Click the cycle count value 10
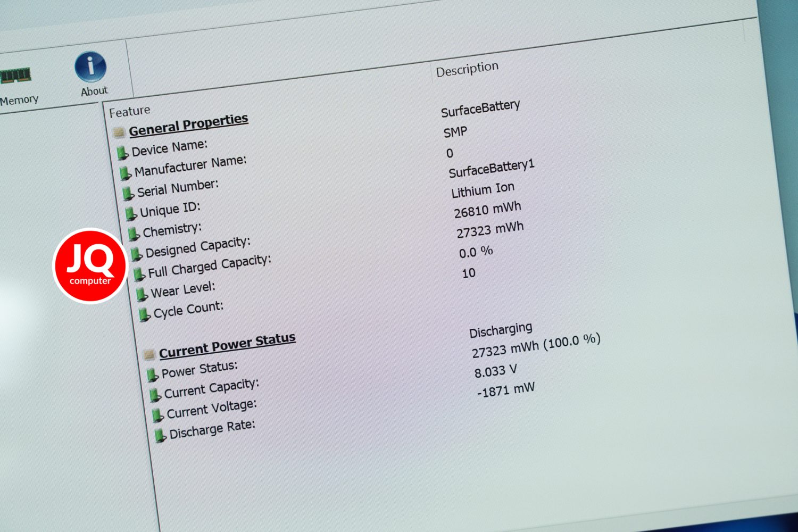Viewport: 798px width, 532px height. click(x=469, y=273)
